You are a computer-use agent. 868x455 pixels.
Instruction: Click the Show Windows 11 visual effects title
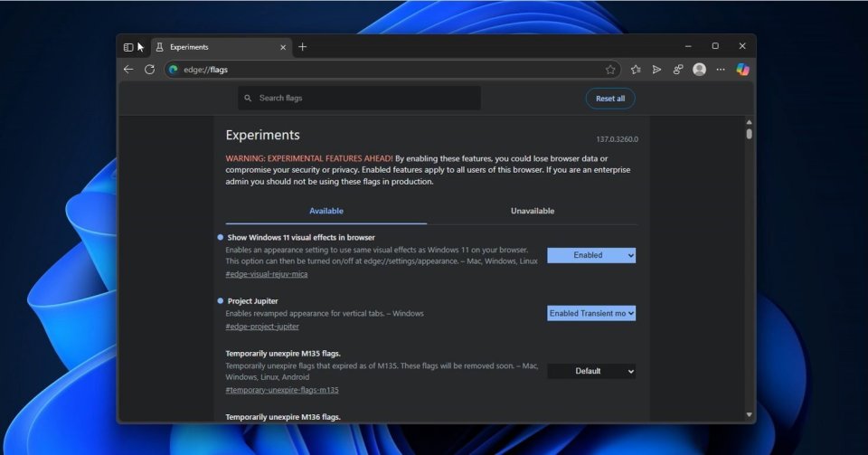[301, 238]
